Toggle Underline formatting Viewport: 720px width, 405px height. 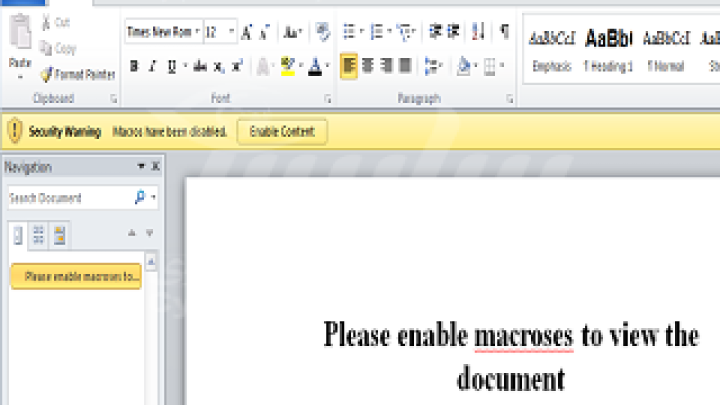click(172, 67)
